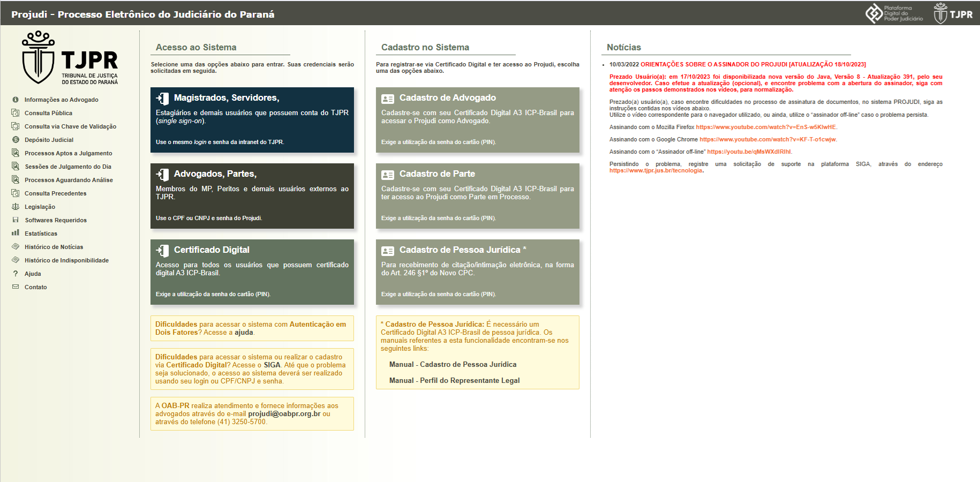
Task: Click the Estatísticas bar chart icon
Action: click(16, 233)
